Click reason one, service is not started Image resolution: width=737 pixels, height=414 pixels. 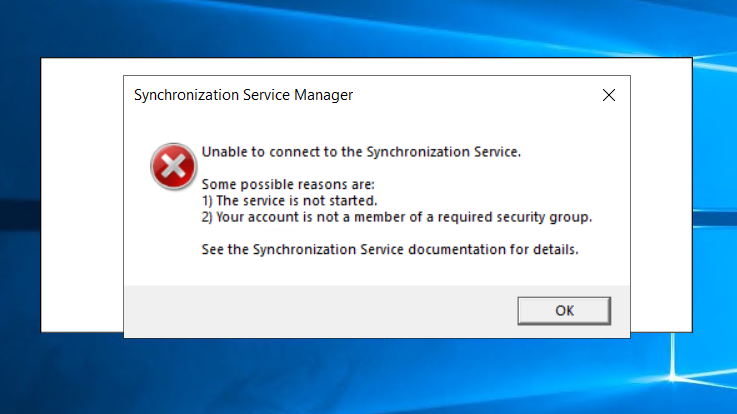(x=290, y=201)
